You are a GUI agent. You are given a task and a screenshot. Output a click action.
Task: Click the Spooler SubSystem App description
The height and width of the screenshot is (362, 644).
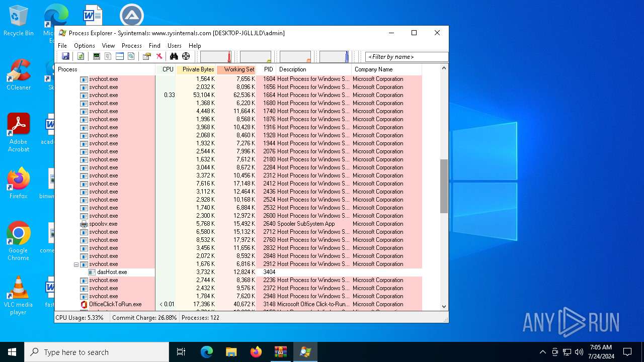point(306,224)
